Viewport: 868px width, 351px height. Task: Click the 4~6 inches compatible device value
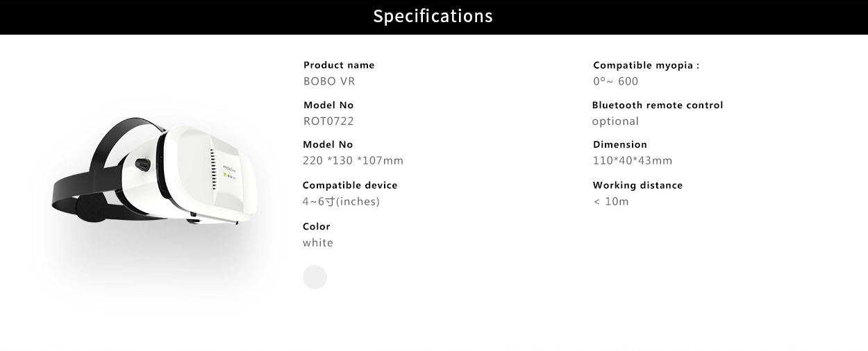341,202
